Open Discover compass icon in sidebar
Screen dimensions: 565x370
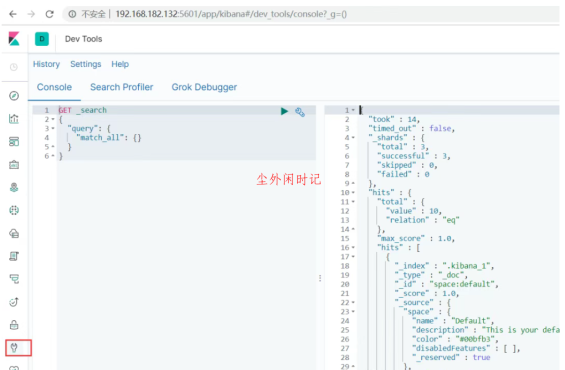pyautogui.click(x=14, y=96)
